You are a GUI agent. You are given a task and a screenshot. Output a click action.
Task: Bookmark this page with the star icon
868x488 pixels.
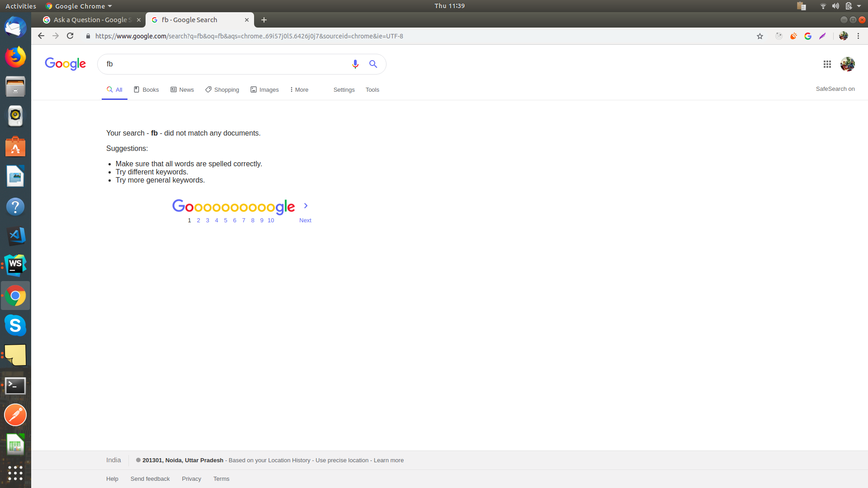click(759, 36)
